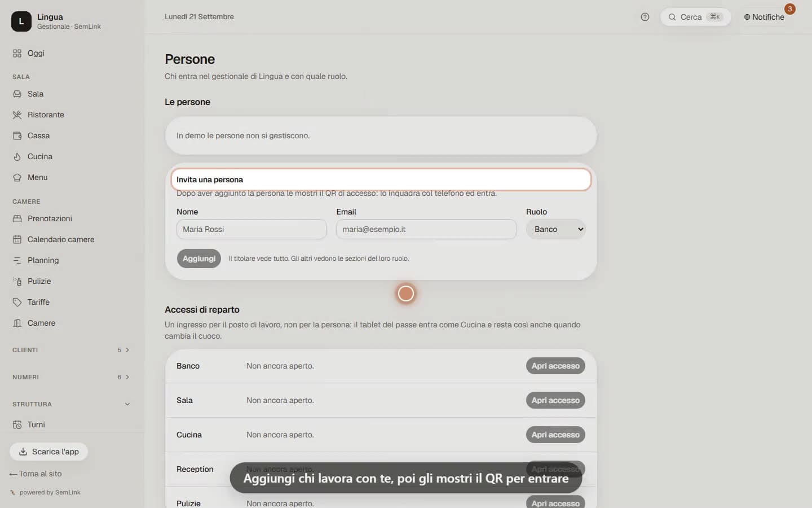
Task: Open Ristorante via its cutlery icon
Action: coord(17,115)
